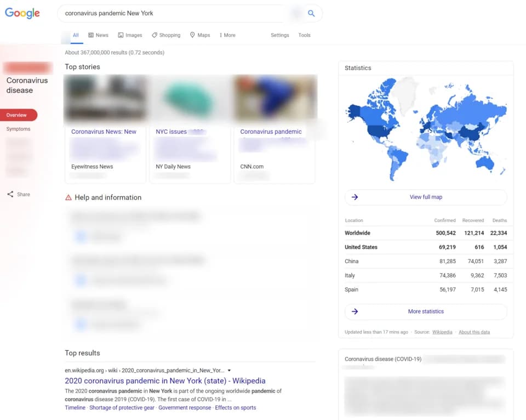Open the Timeline sitelink
Screen dimensions: 526x420
coord(75,407)
